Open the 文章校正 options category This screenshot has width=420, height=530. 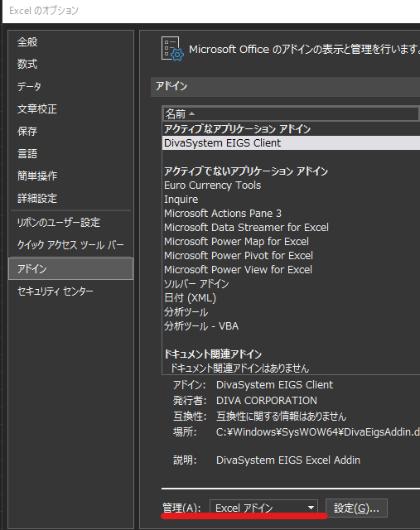click(x=70, y=108)
